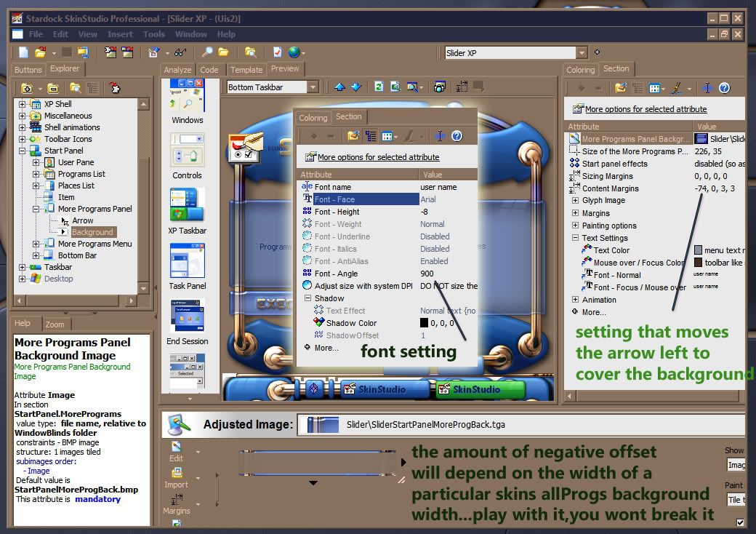Click the expand-all folder icon with plus sign

[26, 88]
